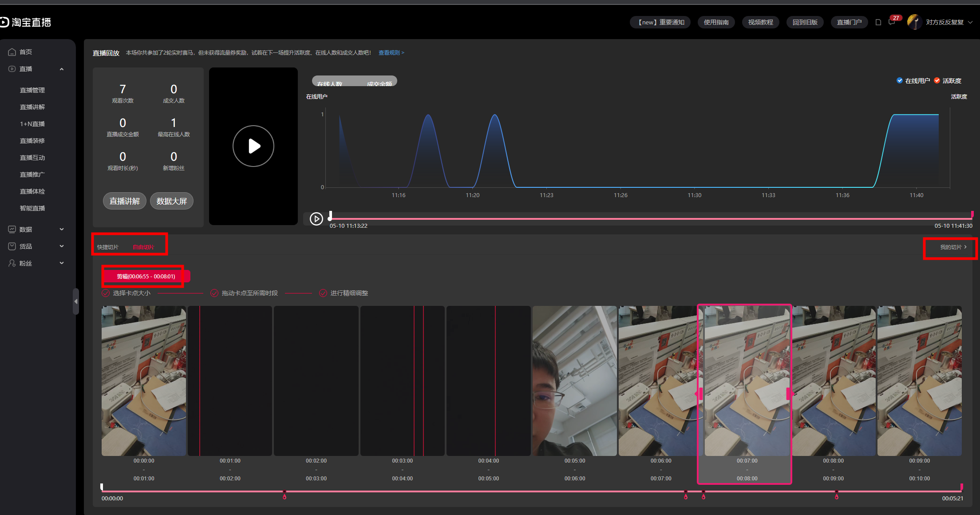The height and width of the screenshot is (515, 980).
Task: Open the notification message icon with badge
Action: tap(892, 22)
